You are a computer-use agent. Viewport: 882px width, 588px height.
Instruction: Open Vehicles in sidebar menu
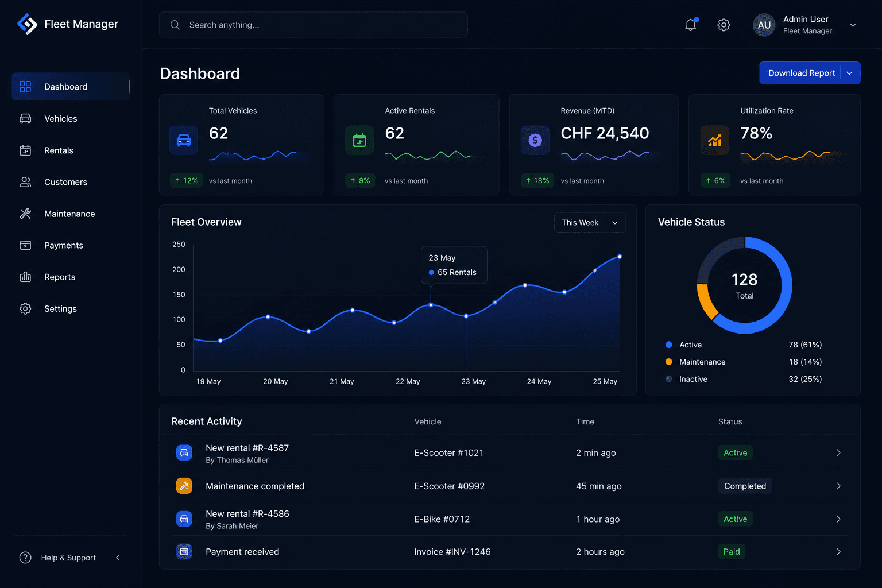71,119
